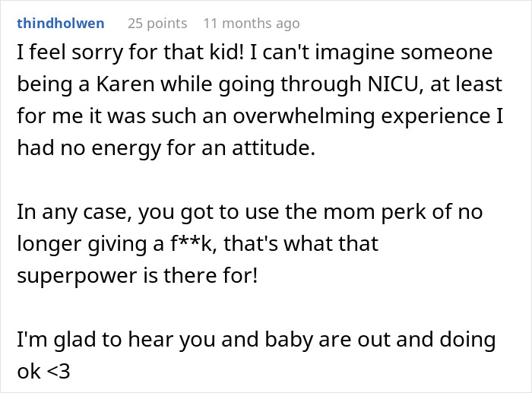Click the word energy in the comment
532x393 pixels.
pos(126,149)
